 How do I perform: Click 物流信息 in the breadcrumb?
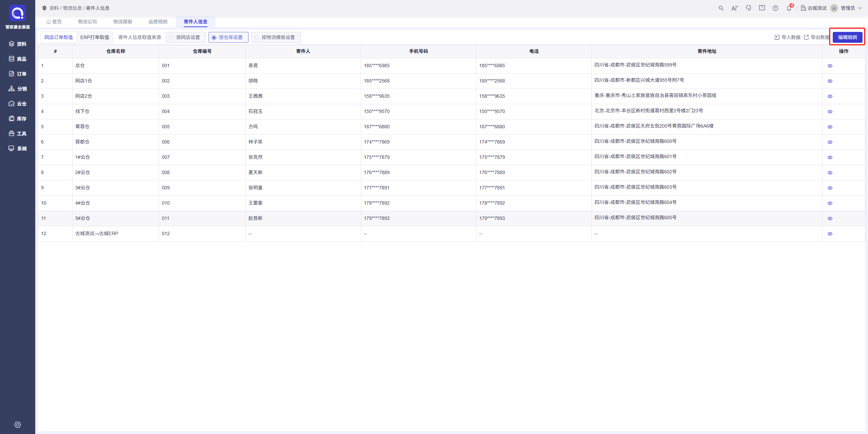(x=72, y=8)
